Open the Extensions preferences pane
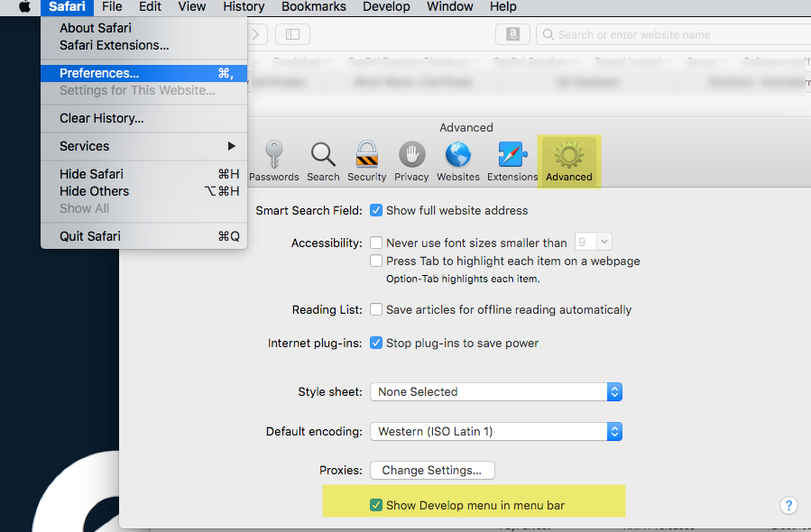Viewport: 811px width, 532px height. point(512,161)
